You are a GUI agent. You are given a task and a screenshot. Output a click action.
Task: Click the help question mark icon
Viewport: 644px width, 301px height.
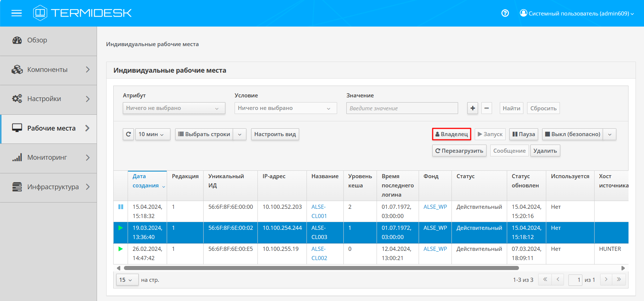pyautogui.click(x=505, y=13)
